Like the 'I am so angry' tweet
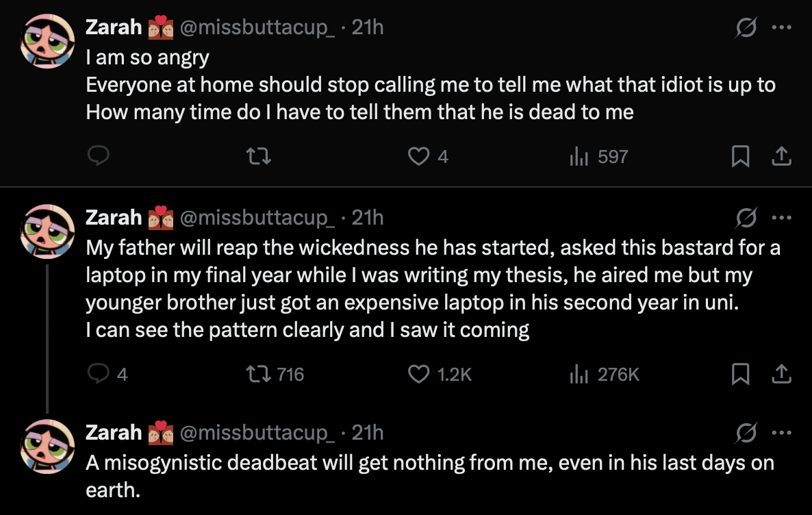This screenshot has width=812, height=515. tap(418, 157)
